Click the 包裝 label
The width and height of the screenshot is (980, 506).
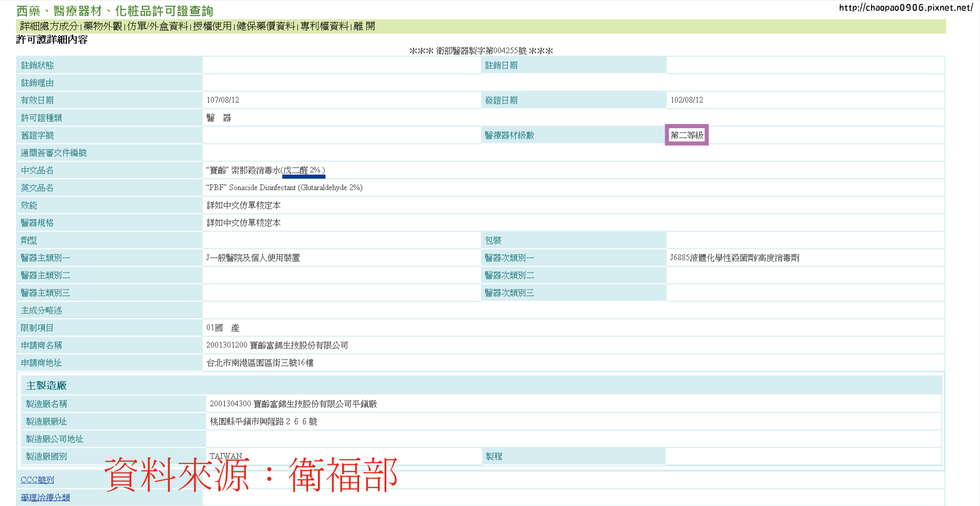493,240
